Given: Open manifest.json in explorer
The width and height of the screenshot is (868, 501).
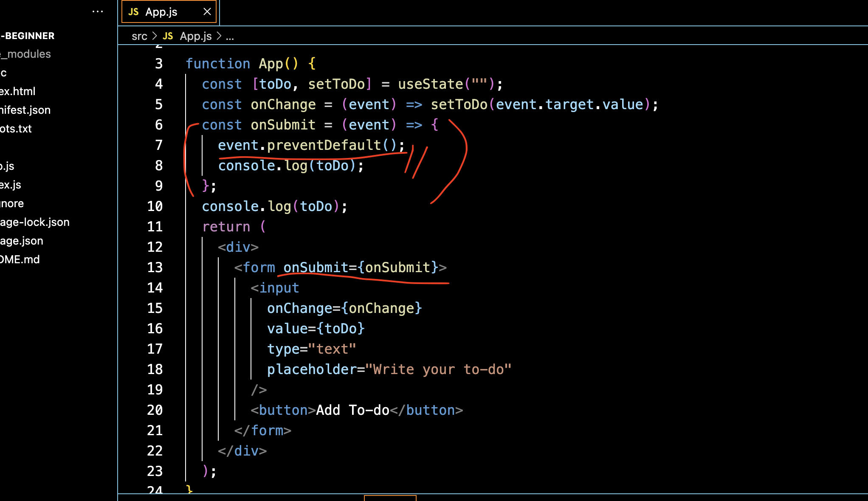Looking at the screenshot, I should [x=25, y=110].
